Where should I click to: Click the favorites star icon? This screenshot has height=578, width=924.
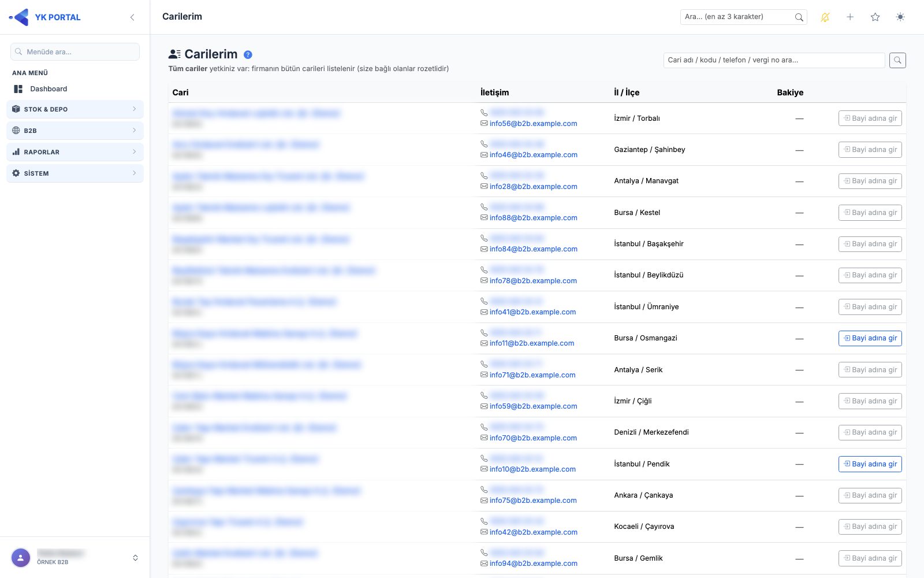875,17
